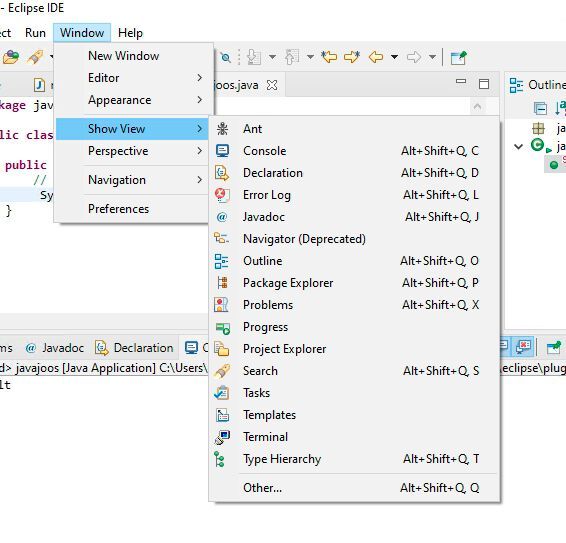Open the Navigator (Deprecated) view

point(354,239)
